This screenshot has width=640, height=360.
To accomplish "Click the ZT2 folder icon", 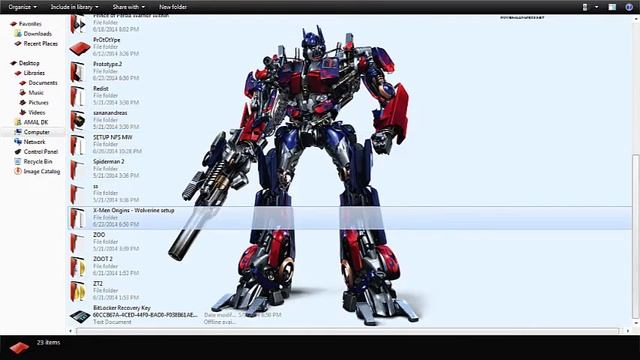I will coord(78,291).
